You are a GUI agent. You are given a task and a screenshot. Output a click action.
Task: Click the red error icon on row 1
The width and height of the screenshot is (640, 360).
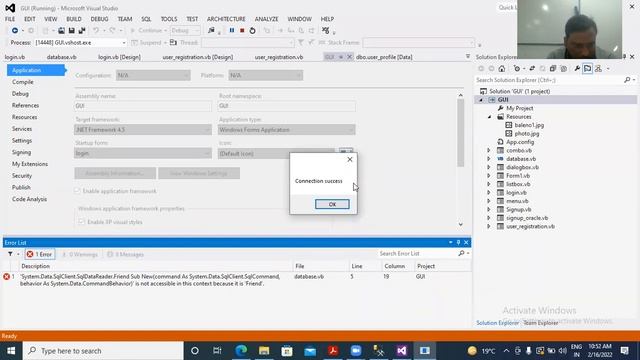pyautogui.click(x=7, y=276)
